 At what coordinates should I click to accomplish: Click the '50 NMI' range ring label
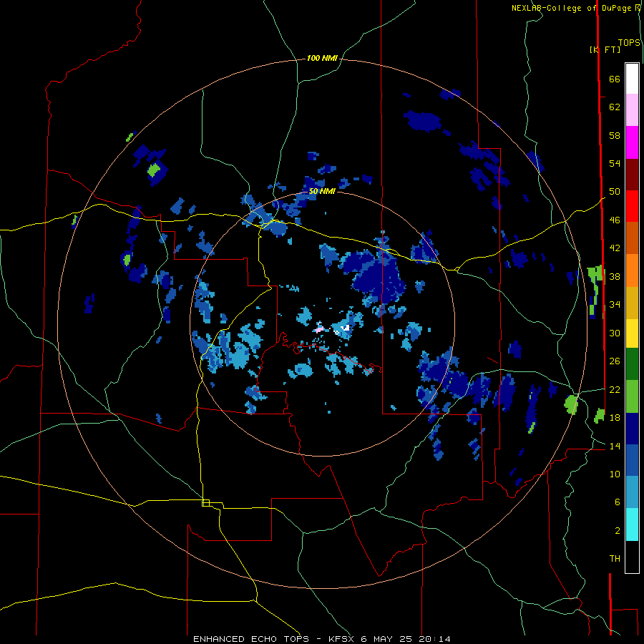322,191
